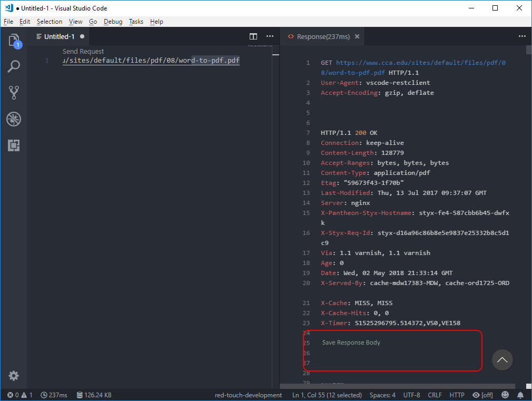The height and width of the screenshot is (401, 532).
Task: Click the errors and warnings status indicator
Action: (19, 395)
